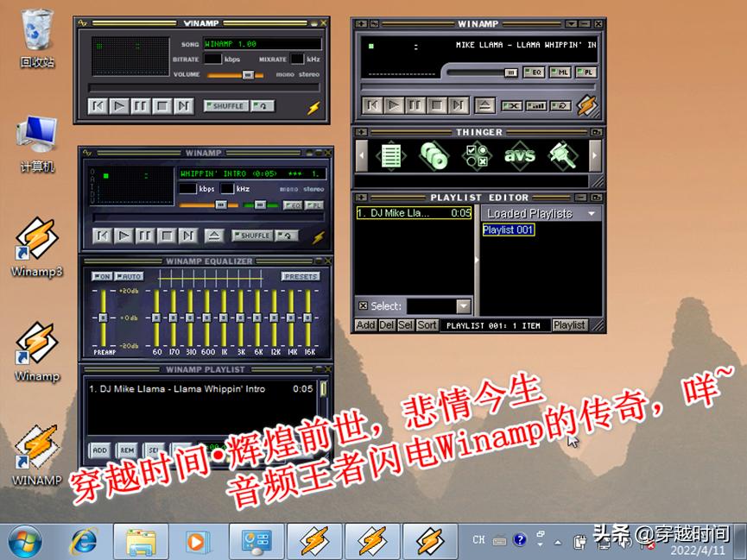Viewport: 747px width, 560px height.
Task: Toggle ML button in Winamp3 window
Action: pos(560,72)
